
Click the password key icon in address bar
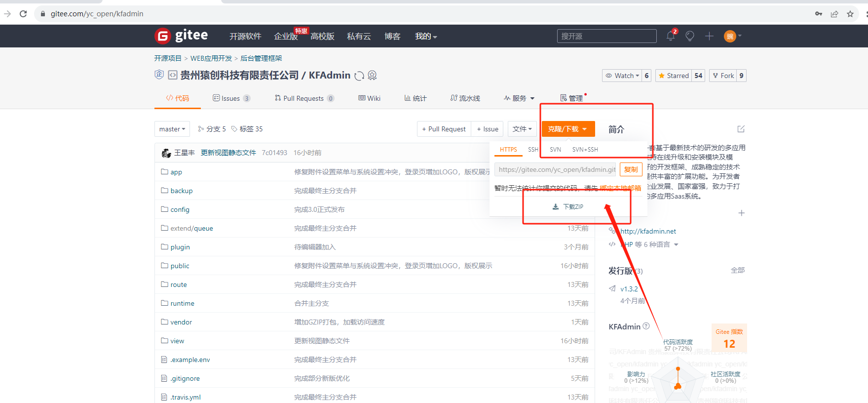coord(819,14)
